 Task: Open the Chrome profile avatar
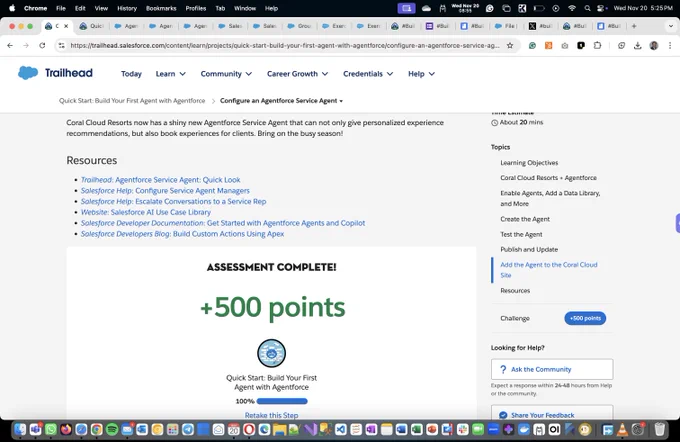(x=654, y=46)
